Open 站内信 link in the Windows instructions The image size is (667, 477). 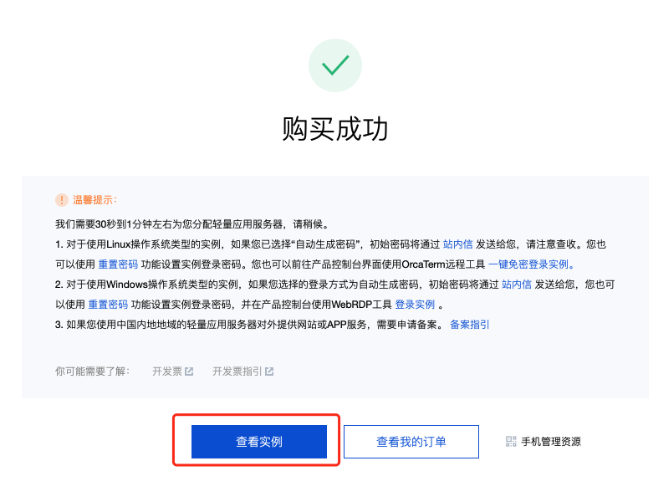click(x=516, y=284)
